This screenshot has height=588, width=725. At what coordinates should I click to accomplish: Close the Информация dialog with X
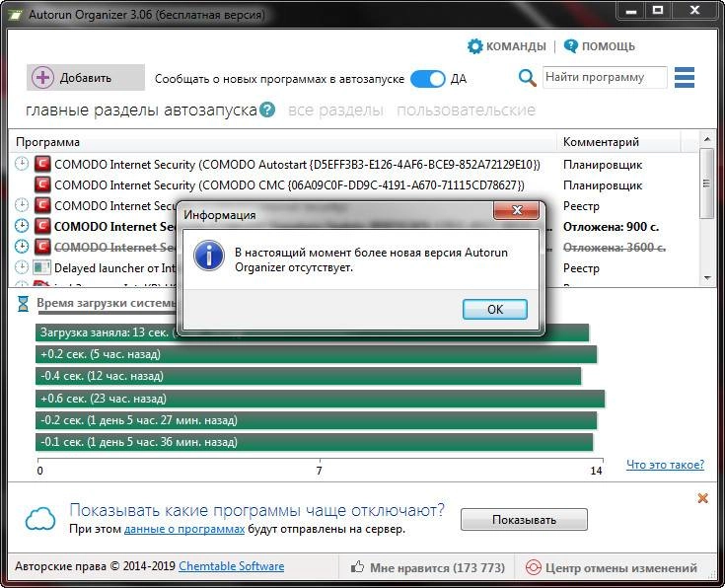pyautogui.click(x=517, y=210)
